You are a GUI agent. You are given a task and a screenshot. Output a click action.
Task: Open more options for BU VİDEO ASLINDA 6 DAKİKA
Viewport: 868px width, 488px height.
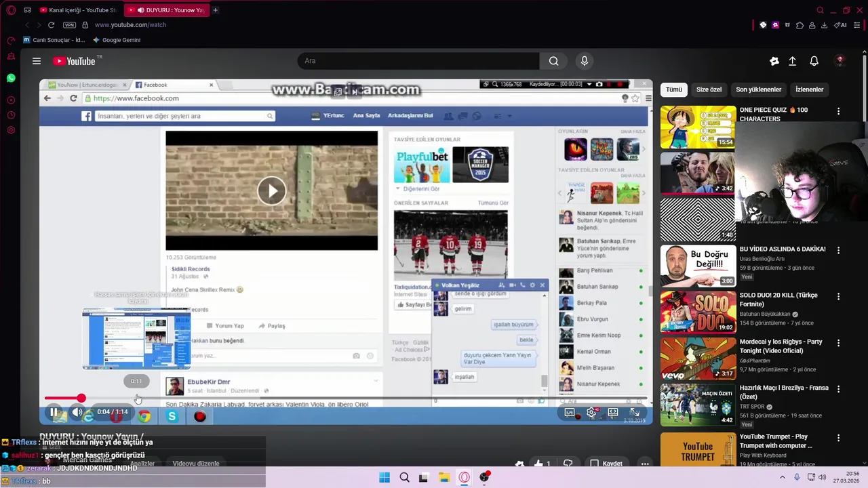[838, 250]
